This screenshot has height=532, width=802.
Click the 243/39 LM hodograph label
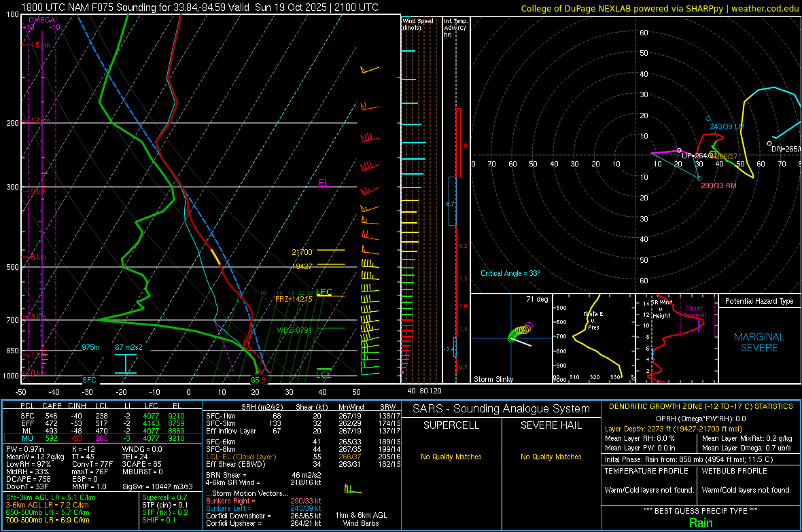click(x=727, y=126)
